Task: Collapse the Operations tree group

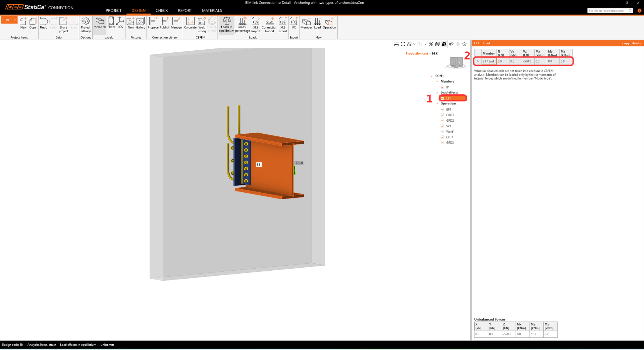Action: click(437, 104)
